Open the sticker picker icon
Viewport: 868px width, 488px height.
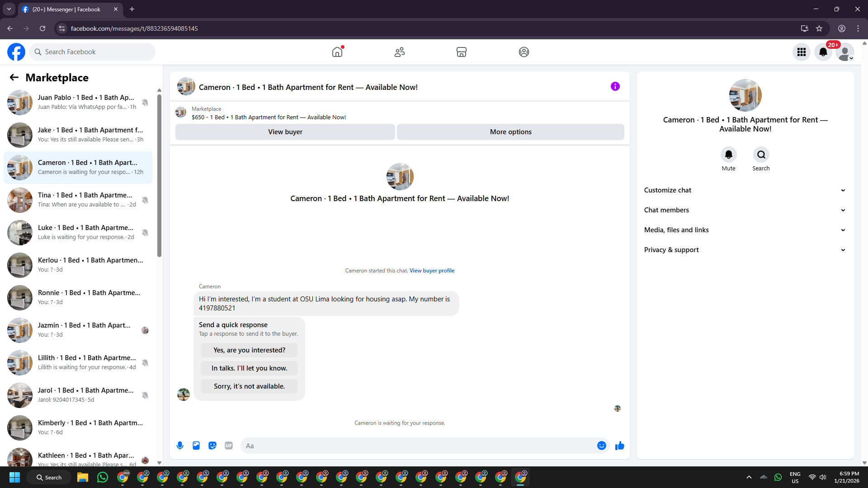pos(212,446)
